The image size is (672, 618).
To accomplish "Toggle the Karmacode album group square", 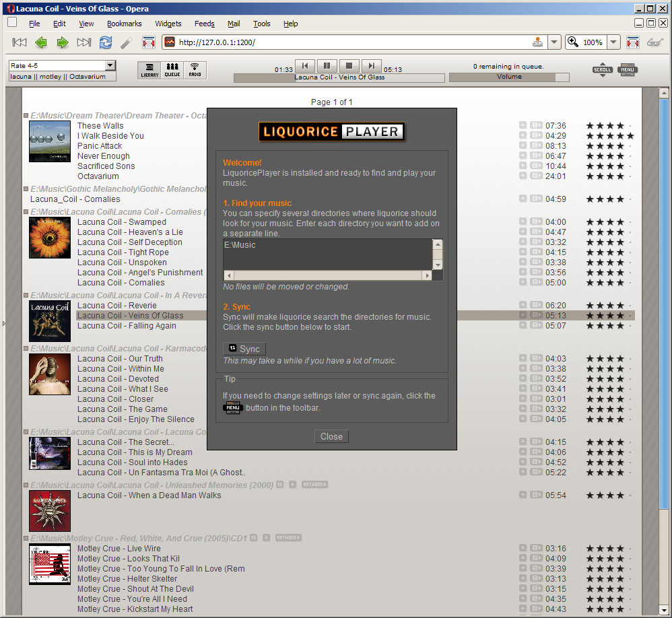I will (26, 349).
